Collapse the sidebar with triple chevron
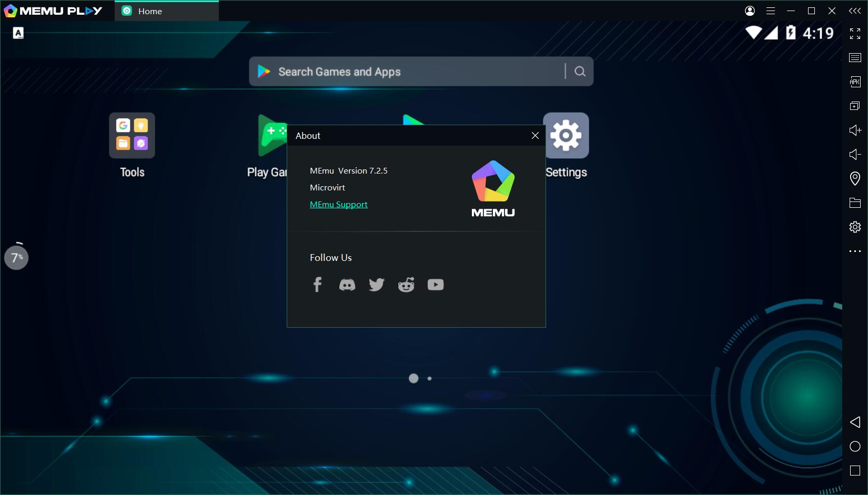This screenshot has width=868, height=495. [855, 11]
